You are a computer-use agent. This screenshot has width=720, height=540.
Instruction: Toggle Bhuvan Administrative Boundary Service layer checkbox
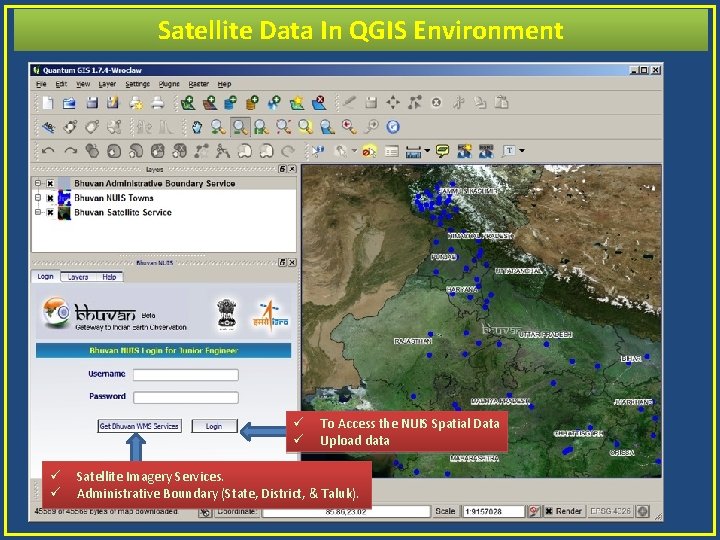tap(50, 184)
